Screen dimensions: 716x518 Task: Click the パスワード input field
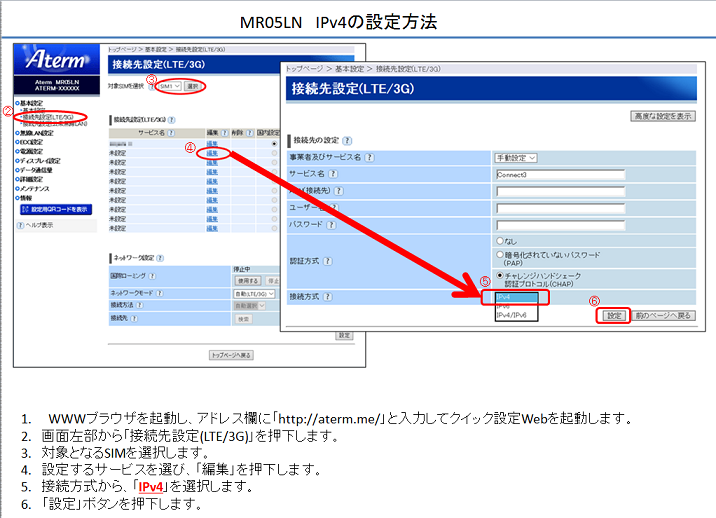click(x=560, y=225)
